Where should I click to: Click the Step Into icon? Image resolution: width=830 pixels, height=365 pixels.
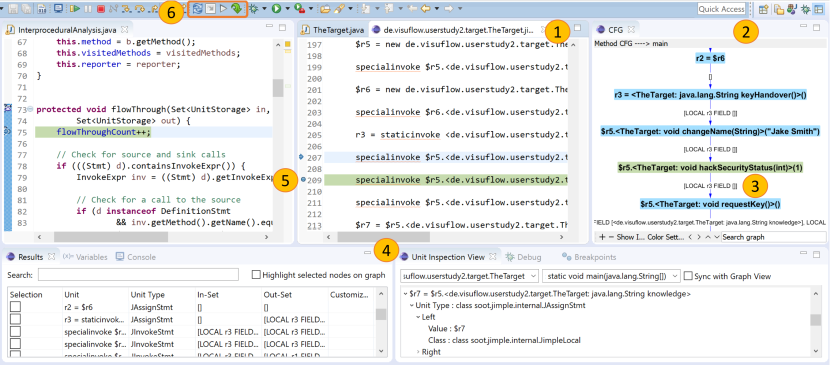tap(126, 9)
